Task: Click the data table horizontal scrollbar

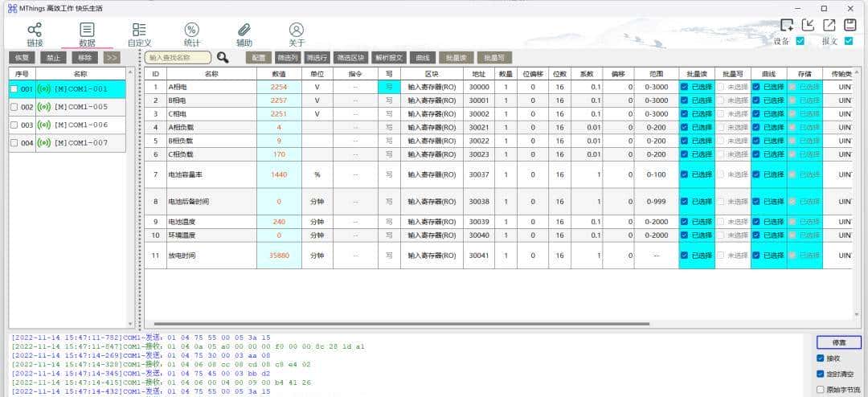Action: click(401, 324)
